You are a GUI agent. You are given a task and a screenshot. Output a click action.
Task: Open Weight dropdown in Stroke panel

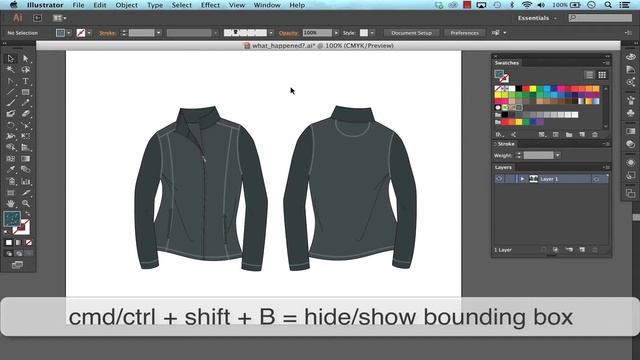pos(558,155)
